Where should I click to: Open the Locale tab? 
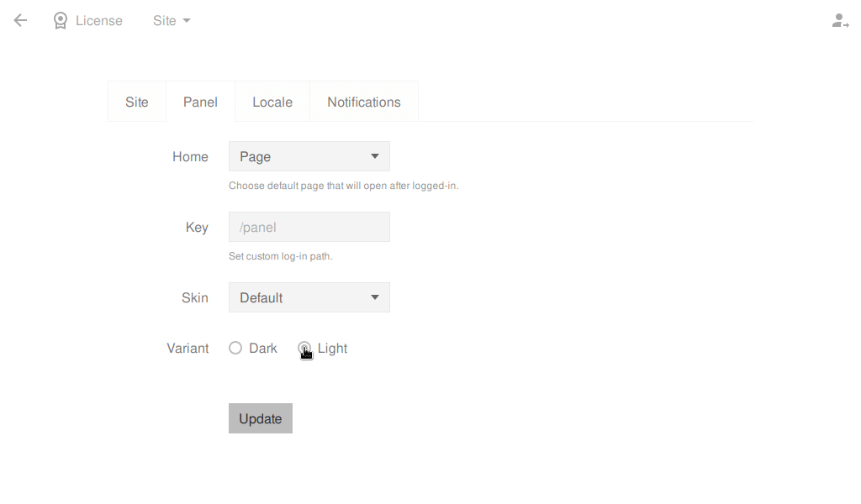tap(272, 102)
